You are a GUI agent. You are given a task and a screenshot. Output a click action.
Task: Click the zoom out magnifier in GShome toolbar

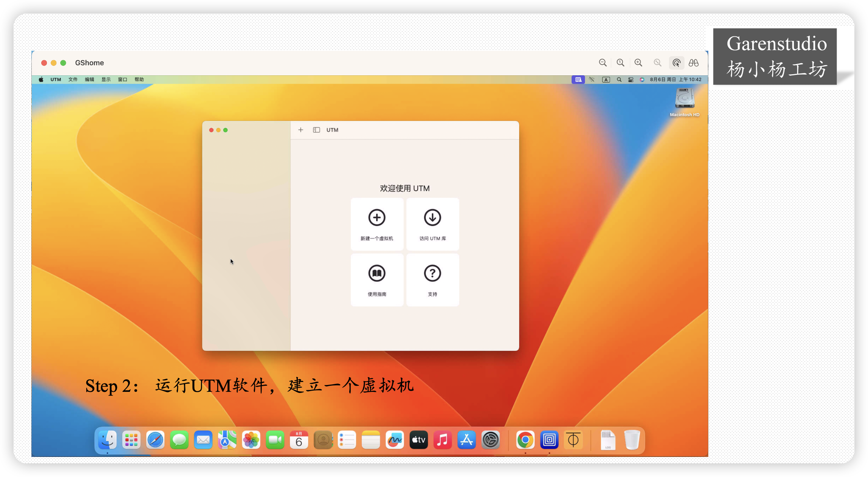click(603, 63)
